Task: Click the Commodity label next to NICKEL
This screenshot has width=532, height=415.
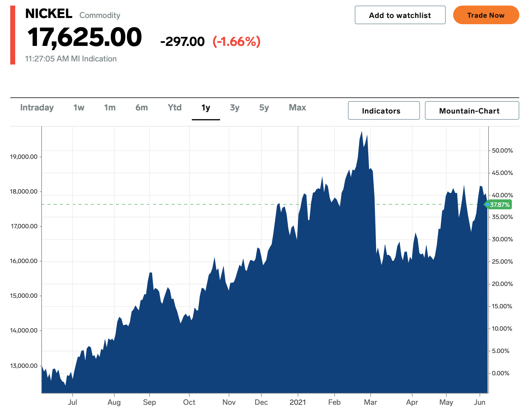Action: click(x=100, y=15)
